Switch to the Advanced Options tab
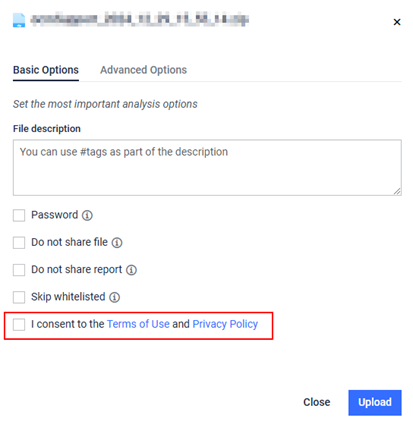413x421 pixels. 143,70
